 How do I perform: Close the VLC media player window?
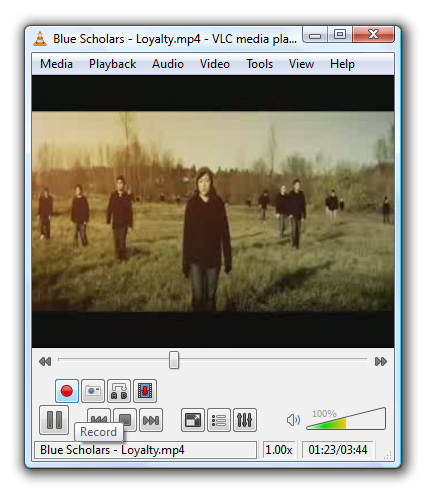point(374,34)
